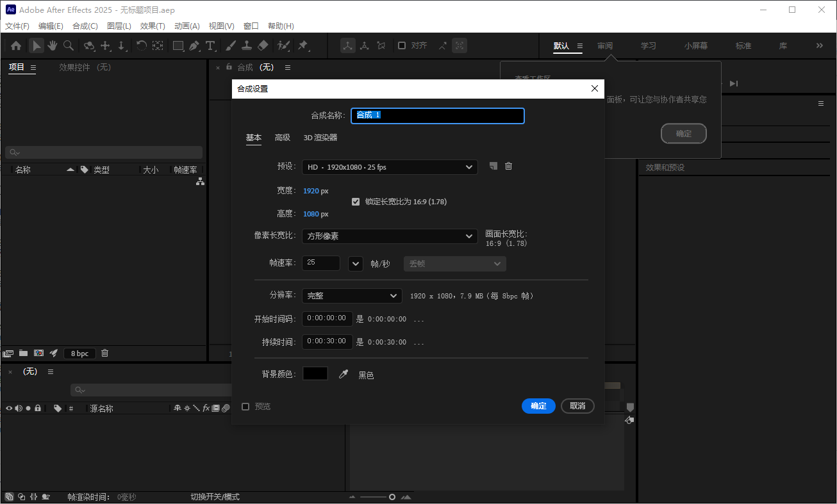Viewport: 837px width, 504px height.
Task: Select the Clone Stamp tool
Action: 247,45
